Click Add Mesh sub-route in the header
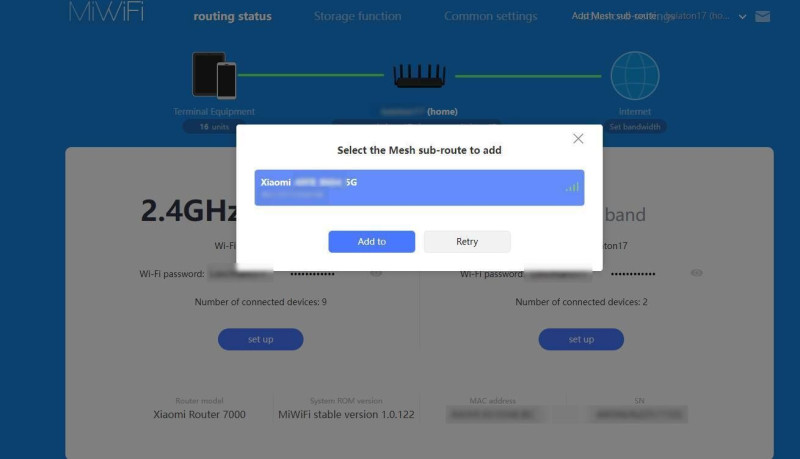This screenshot has width=800, height=459. 614,16
